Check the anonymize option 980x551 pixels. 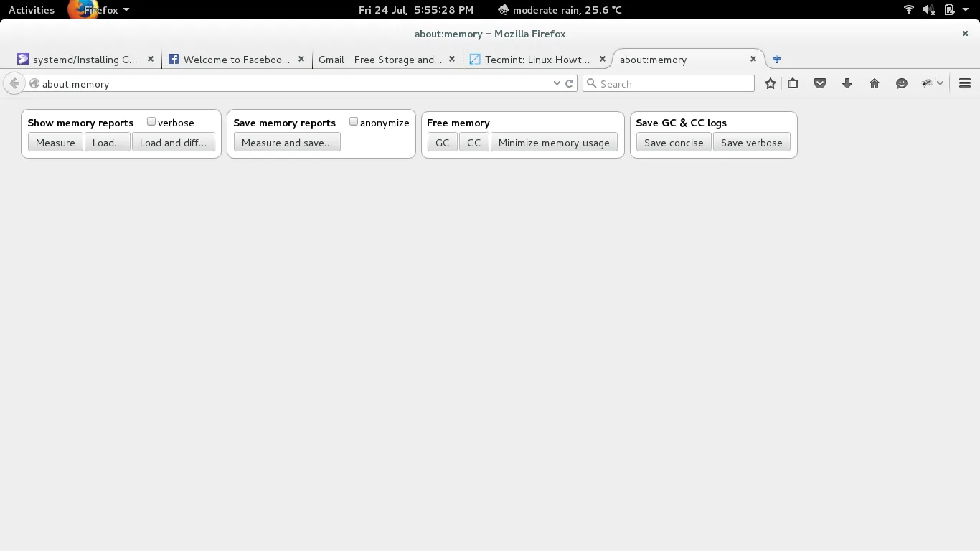(x=354, y=121)
